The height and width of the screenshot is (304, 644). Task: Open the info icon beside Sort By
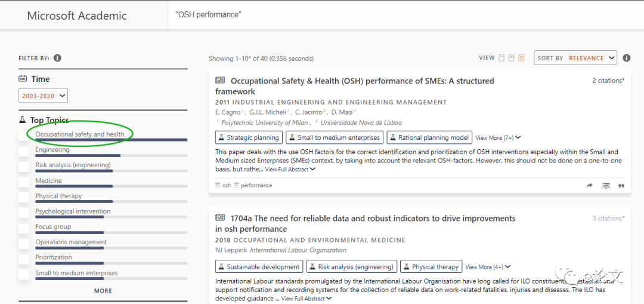626,58
